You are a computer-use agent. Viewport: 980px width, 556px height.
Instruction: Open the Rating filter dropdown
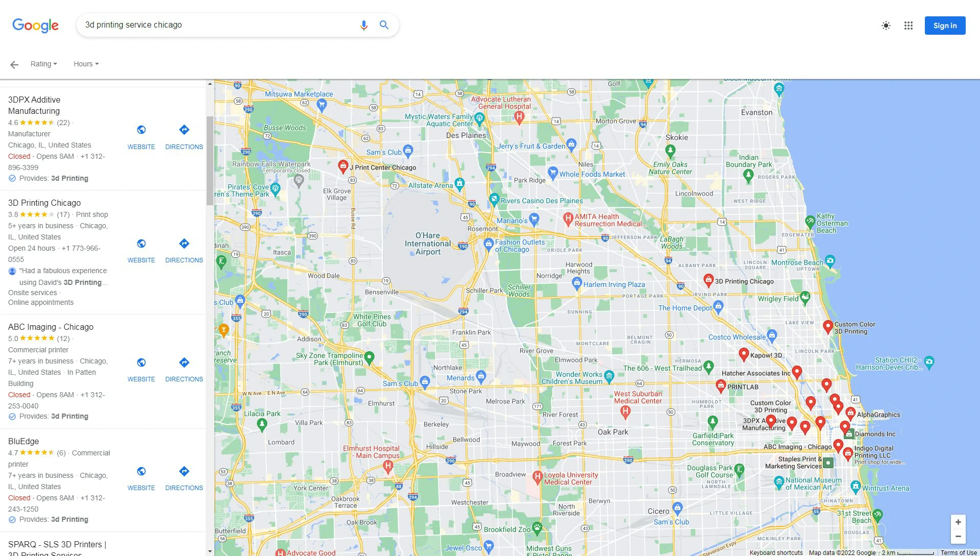(x=43, y=64)
